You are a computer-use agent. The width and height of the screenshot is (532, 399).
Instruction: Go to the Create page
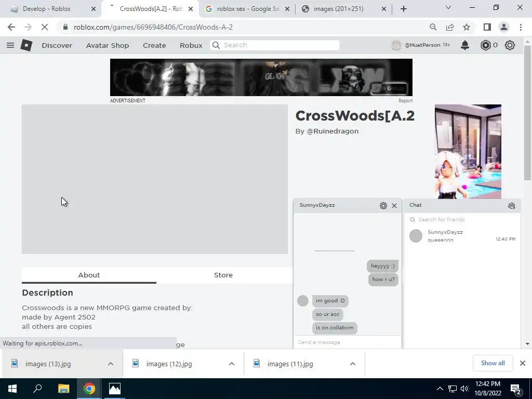click(x=154, y=45)
